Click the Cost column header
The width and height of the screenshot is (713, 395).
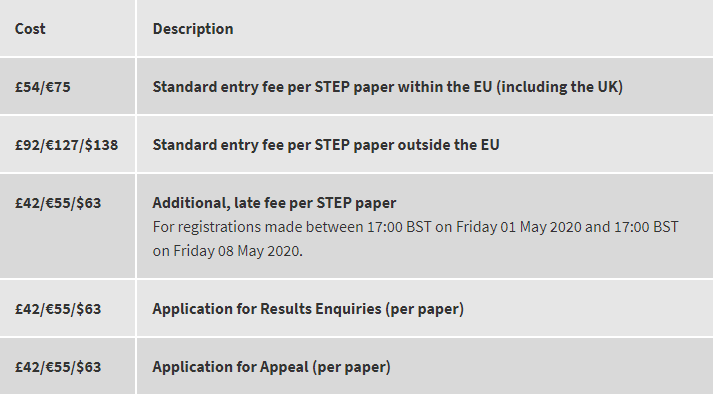30,29
